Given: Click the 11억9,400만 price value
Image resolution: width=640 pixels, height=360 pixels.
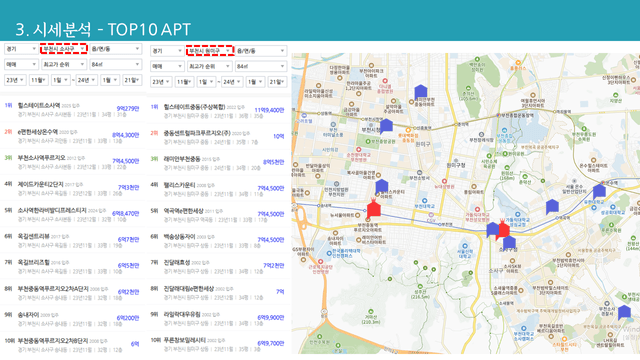Looking at the screenshot, I should tap(269, 110).
